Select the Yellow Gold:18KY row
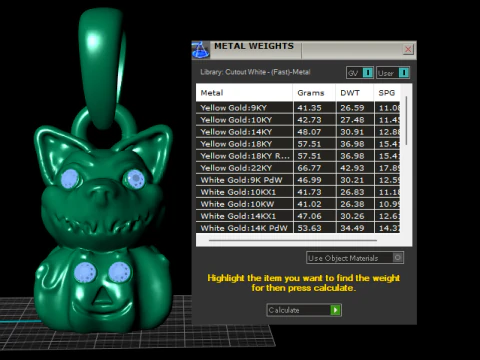The height and width of the screenshot is (360, 480). (298, 144)
